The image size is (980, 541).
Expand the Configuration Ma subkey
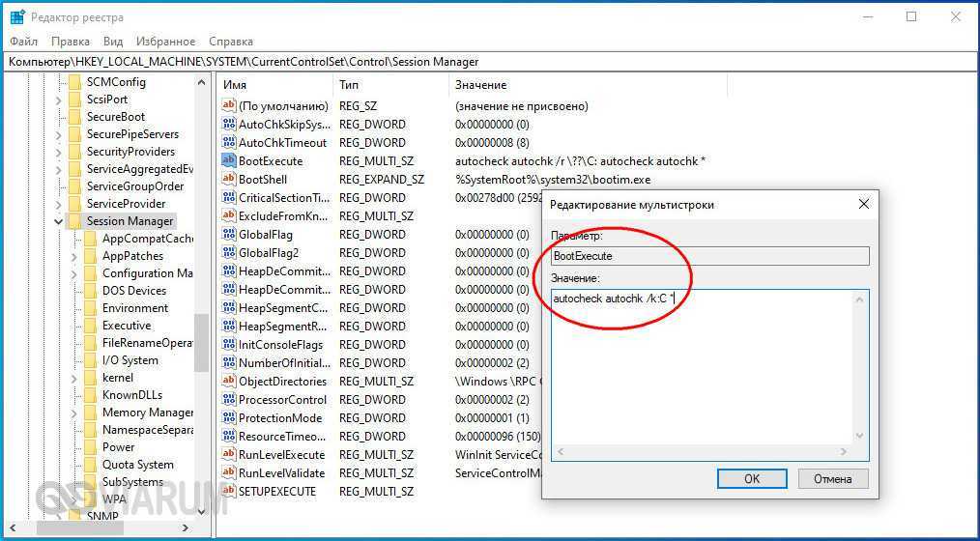click(x=73, y=273)
